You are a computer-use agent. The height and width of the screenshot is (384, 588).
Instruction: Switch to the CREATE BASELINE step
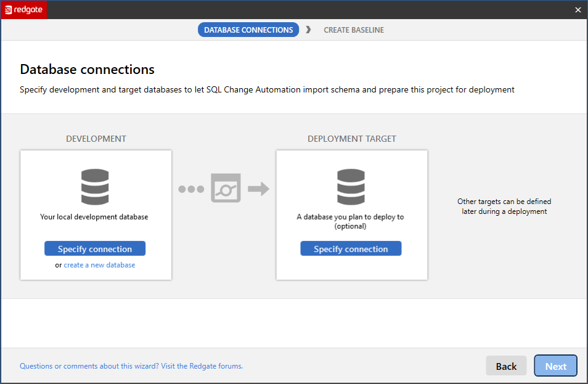click(x=354, y=30)
